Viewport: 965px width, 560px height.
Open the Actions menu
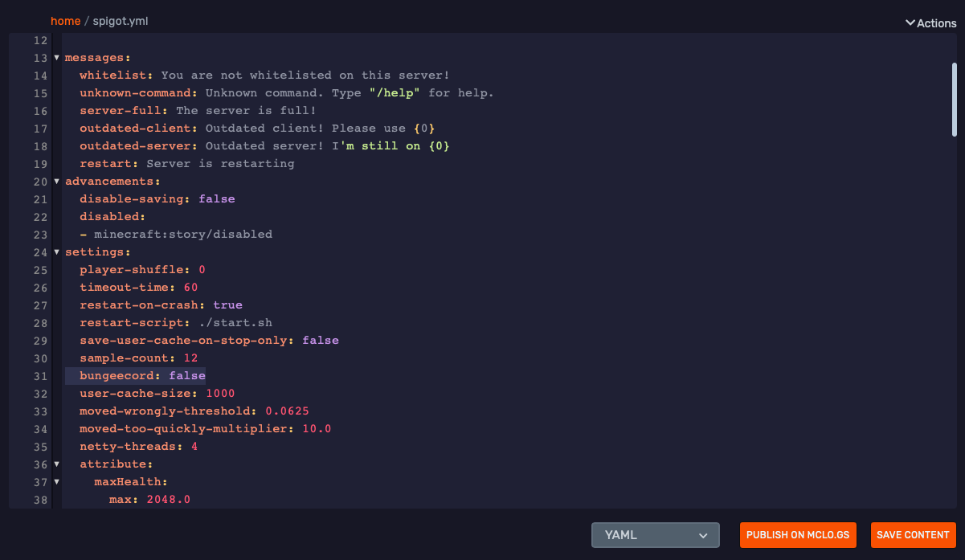(936, 23)
